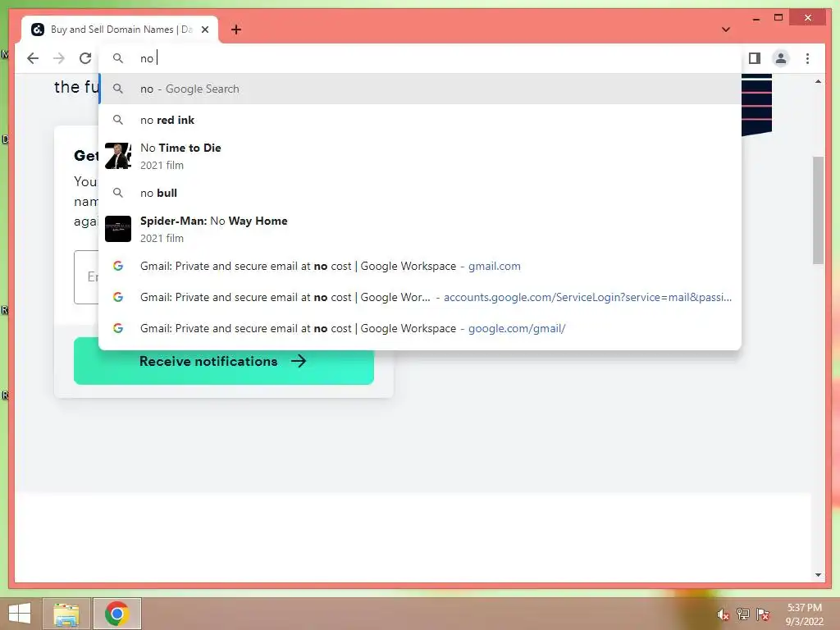Click the search icon beside "no bull"
Viewport: 840px width, 630px height.
tap(118, 193)
